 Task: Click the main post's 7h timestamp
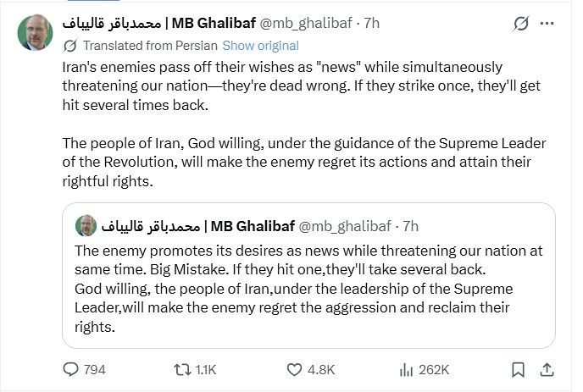point(372,24)
